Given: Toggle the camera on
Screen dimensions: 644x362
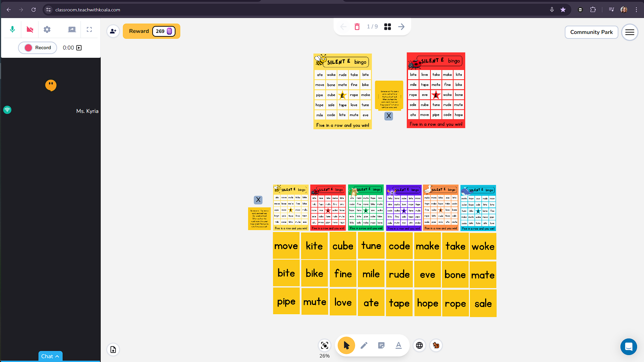Looking at the screenshot, I should pos(30,29).
